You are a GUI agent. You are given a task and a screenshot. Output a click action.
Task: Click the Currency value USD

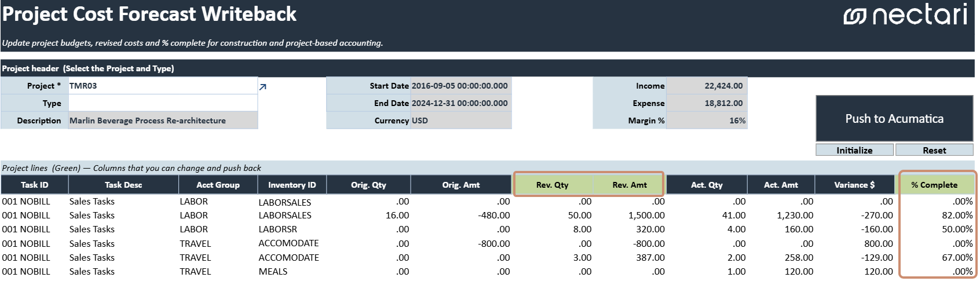coord(460,121)
